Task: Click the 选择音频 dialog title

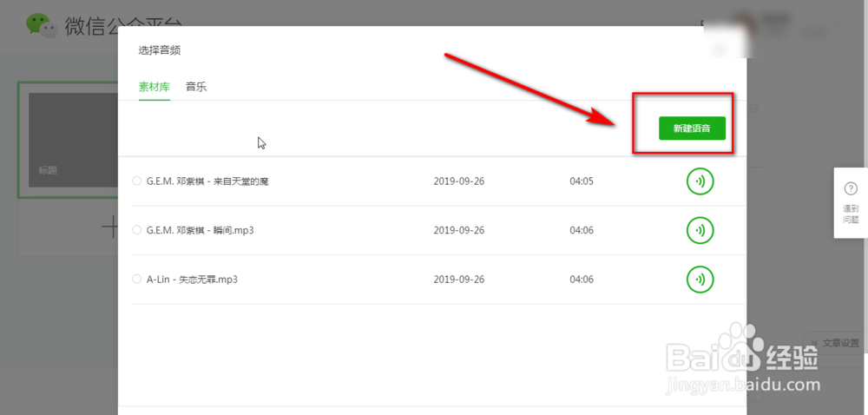Action: [160, 50]
